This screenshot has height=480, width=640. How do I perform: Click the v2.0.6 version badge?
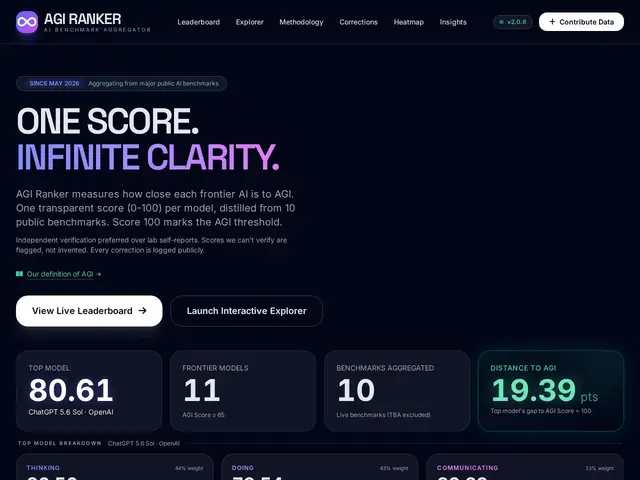[x=513, y=22]
